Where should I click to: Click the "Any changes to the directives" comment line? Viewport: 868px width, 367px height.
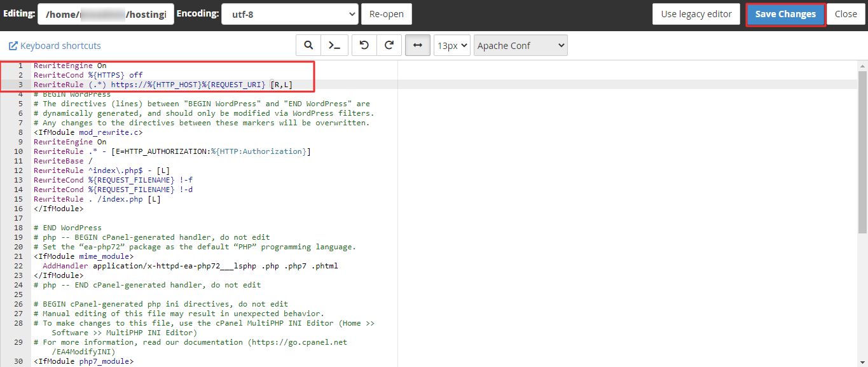tap(202, 123)
